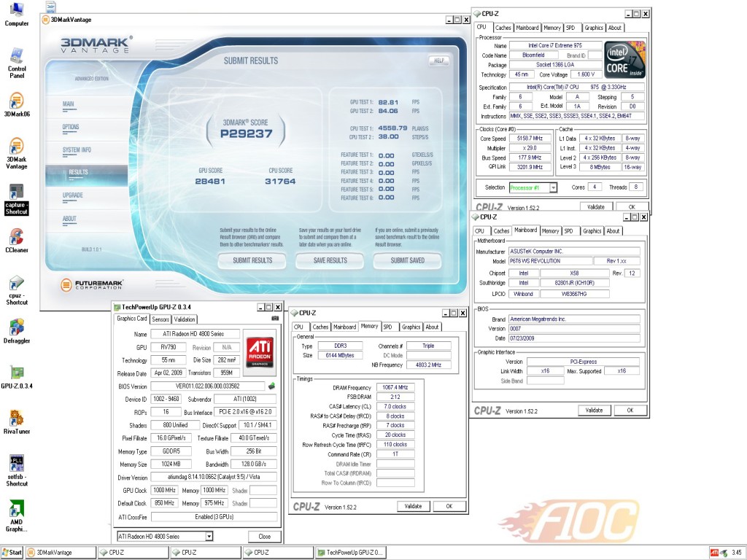Click Validate in the memory-timings CPU-Z window
Image resolution: width=747 pixels, height=560 pixels.
pos(413,507)
